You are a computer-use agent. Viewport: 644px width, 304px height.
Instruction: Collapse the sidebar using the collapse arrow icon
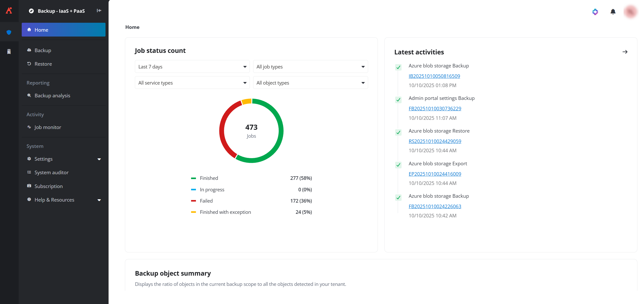99,11
